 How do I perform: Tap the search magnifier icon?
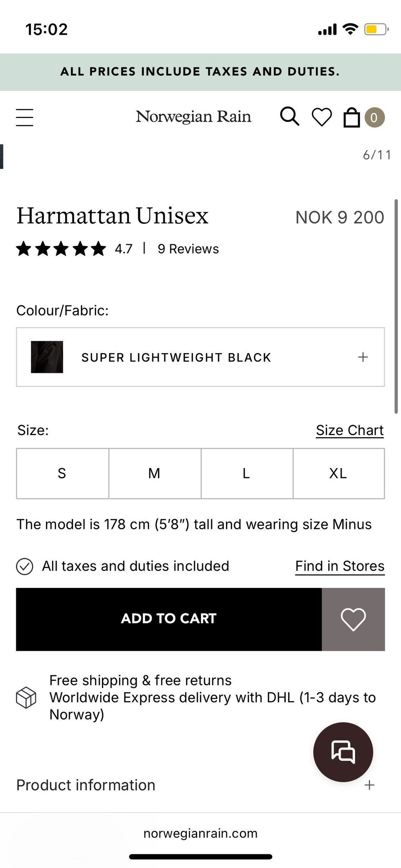[x=289, y=116]
